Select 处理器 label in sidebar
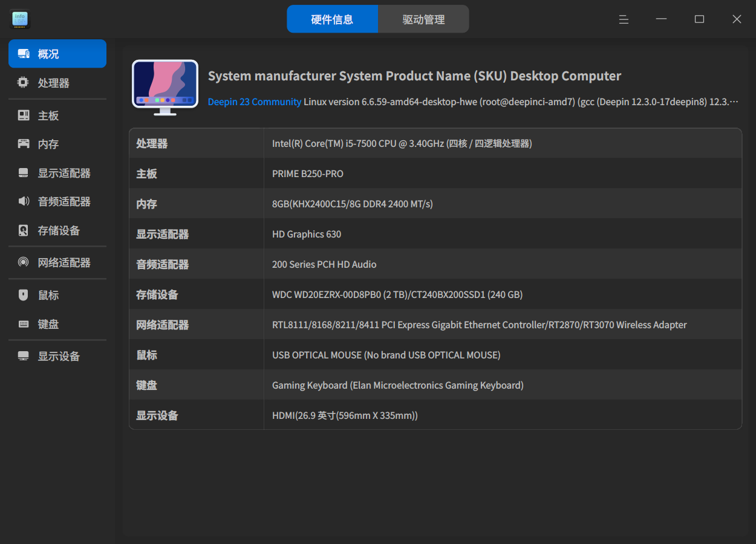 point(54,83)
